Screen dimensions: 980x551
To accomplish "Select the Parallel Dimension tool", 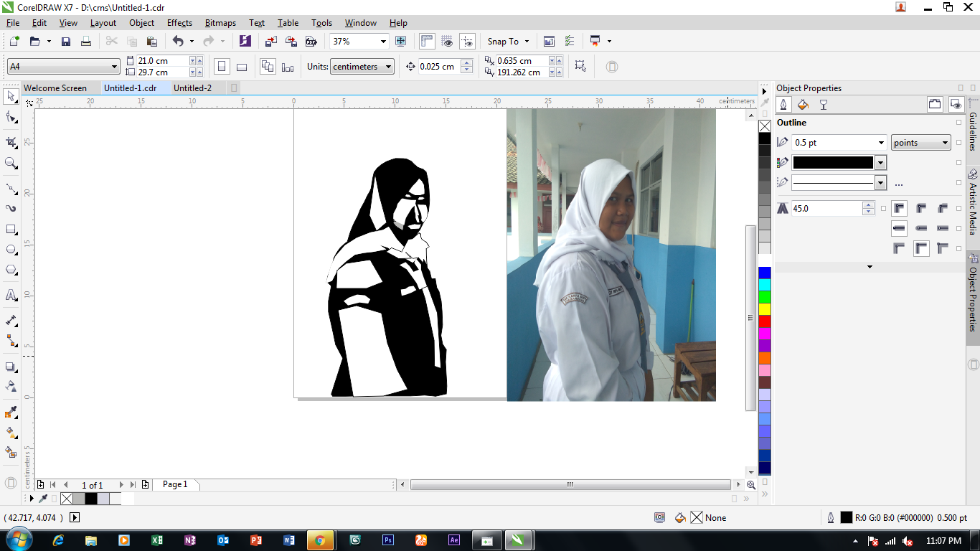I will 11,320.
